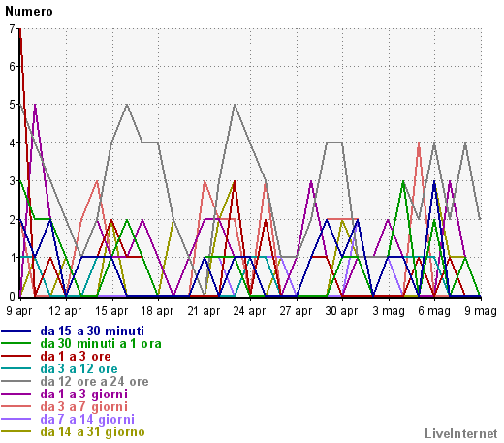Click the blue line swatch for 15-30 minuti
This screenshot has height=443, width=504.
[x=16, y=331]
